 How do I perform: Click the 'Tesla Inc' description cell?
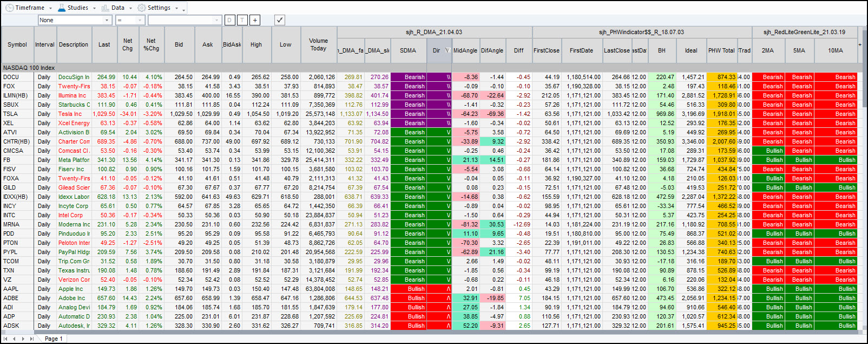click(x=74, y=114)
